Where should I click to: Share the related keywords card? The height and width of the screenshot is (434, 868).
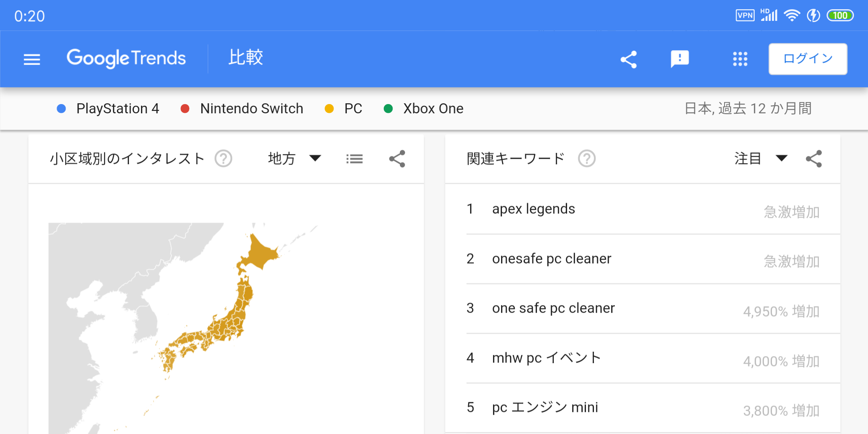point(814,159)
